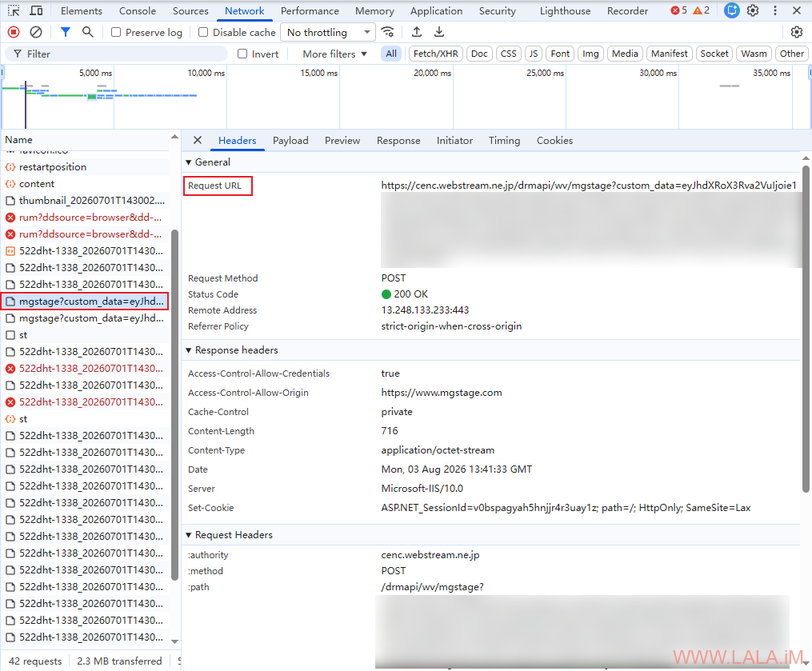Click the request list vertical scrollbar
Image resolution: width=812 pixels, height=671 pixels.
pyautogui.click(x=174, y=404)
